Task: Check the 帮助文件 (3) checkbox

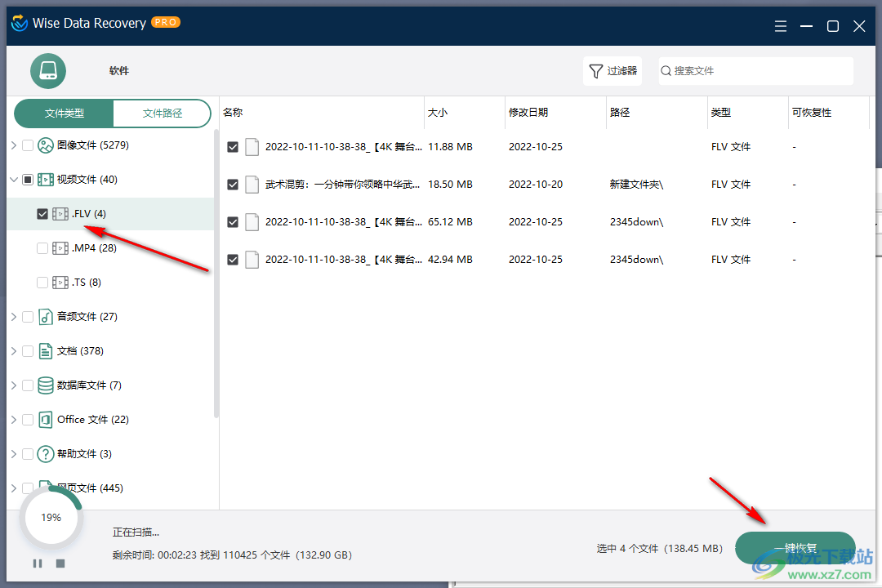Action: (28, 454)
